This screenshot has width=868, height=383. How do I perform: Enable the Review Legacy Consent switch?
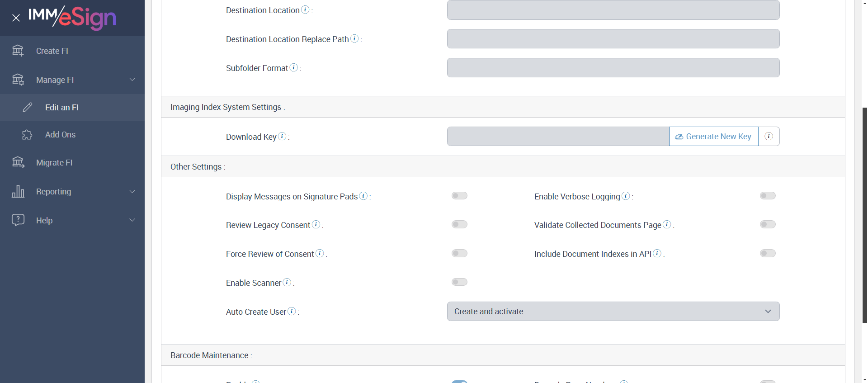(459, 224)
